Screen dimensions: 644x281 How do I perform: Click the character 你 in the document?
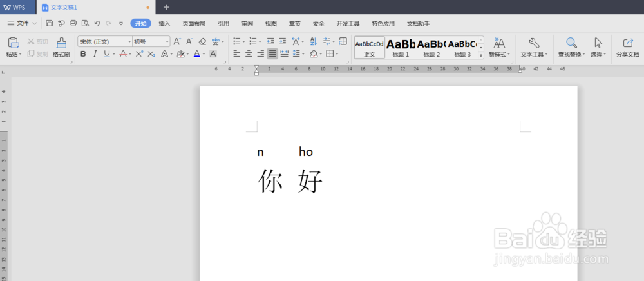pyautogui.click(x=270, y=180)
